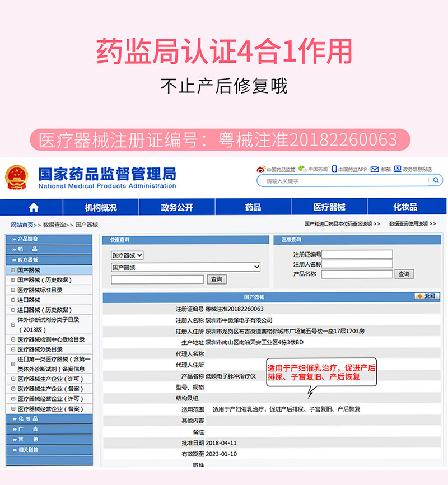Select 医疗器械检测中心受检目录 in sidebar
The height and width of the screenshot is (485, 448).
pos(49,339)
